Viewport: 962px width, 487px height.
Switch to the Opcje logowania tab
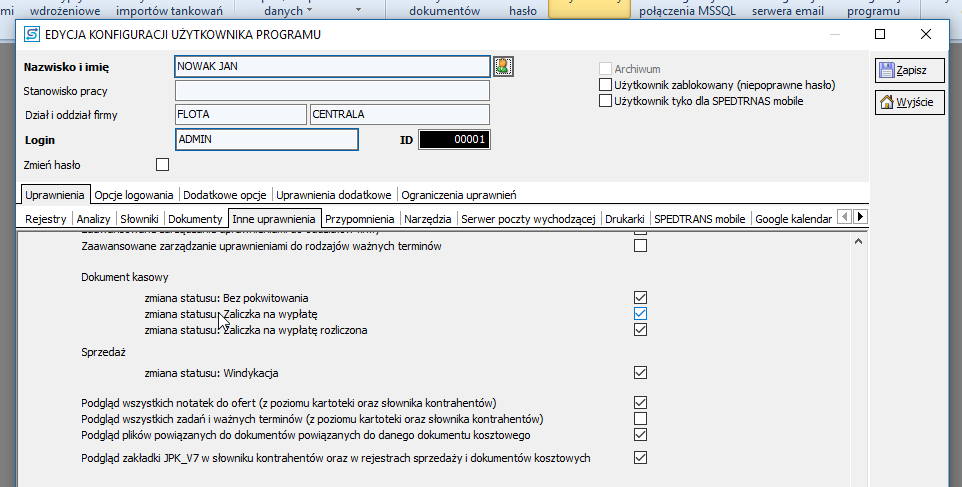coord(134,195)
